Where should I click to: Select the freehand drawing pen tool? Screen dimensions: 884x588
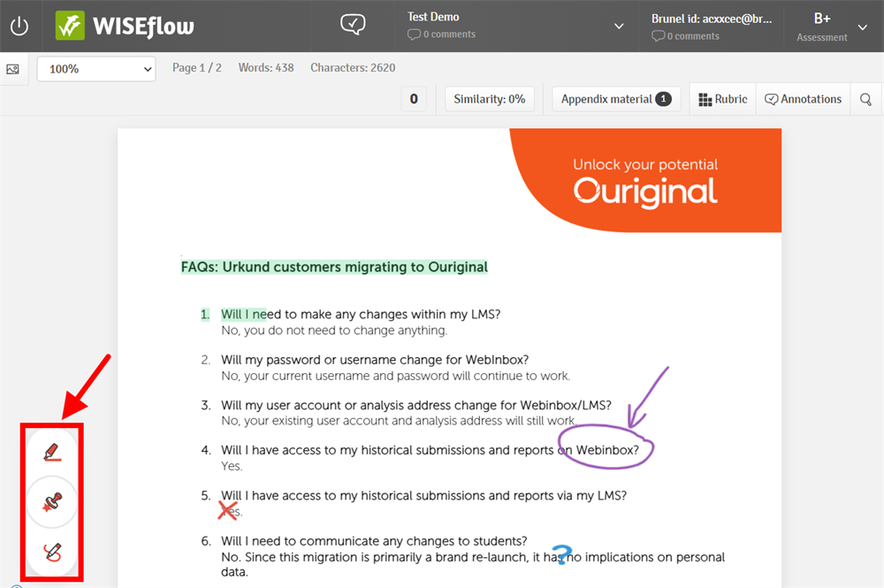(52, 553)
